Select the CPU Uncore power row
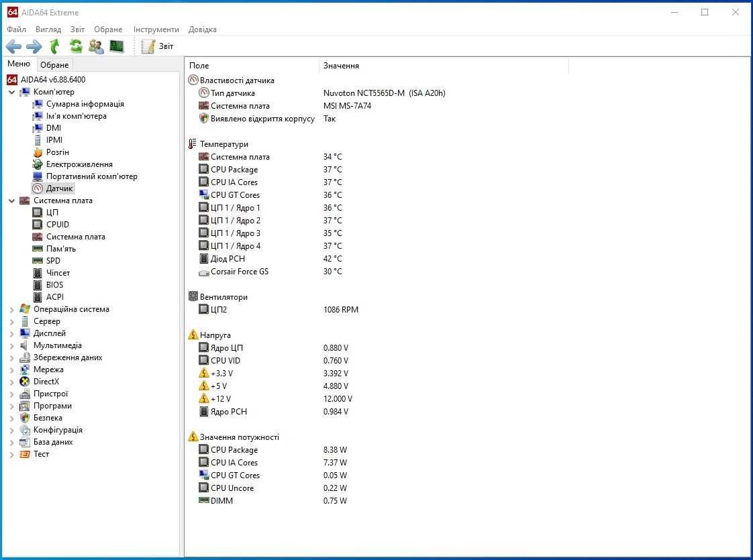Screen dimensions: 753x560 click(x=272, y=488)
